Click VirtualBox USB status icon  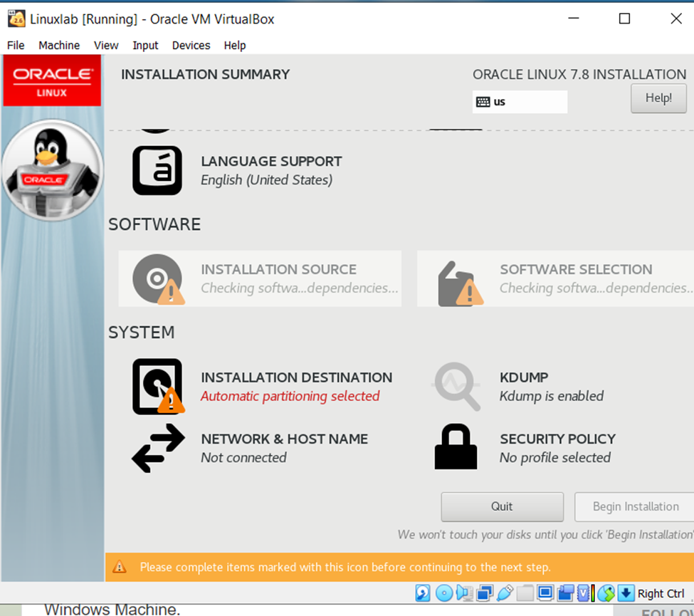click(505, 593)
